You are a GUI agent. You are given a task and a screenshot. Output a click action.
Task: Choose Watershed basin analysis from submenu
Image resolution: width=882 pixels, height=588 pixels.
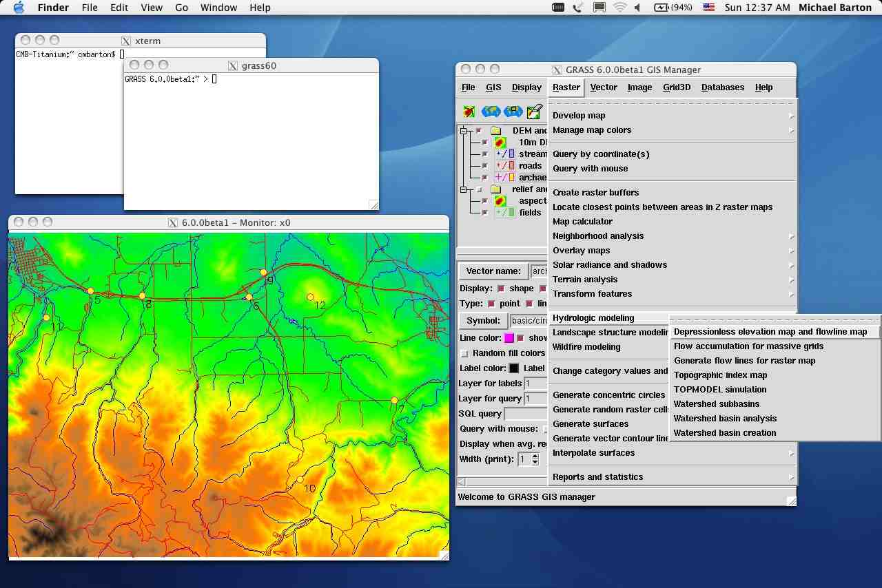click(725, 419)
